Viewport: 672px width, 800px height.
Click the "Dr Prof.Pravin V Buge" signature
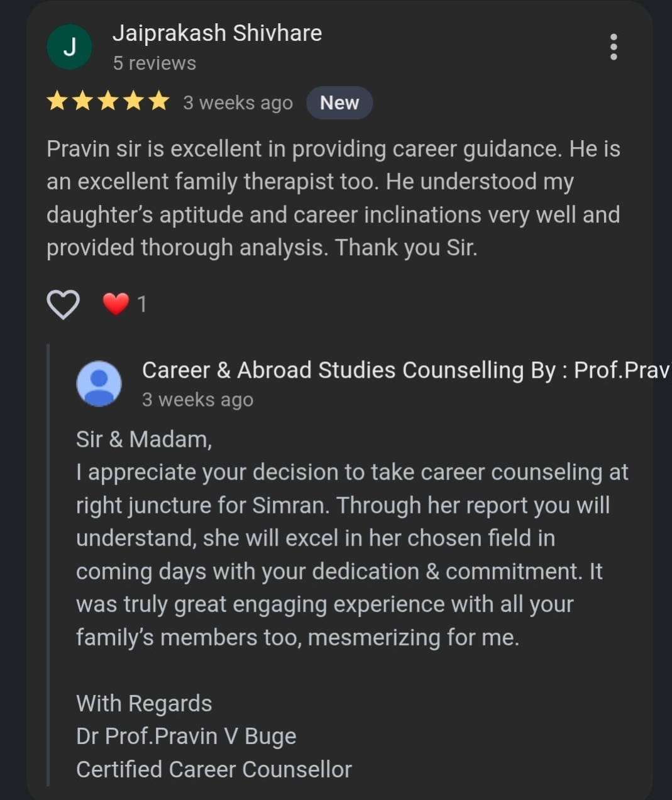click(186, 736)
